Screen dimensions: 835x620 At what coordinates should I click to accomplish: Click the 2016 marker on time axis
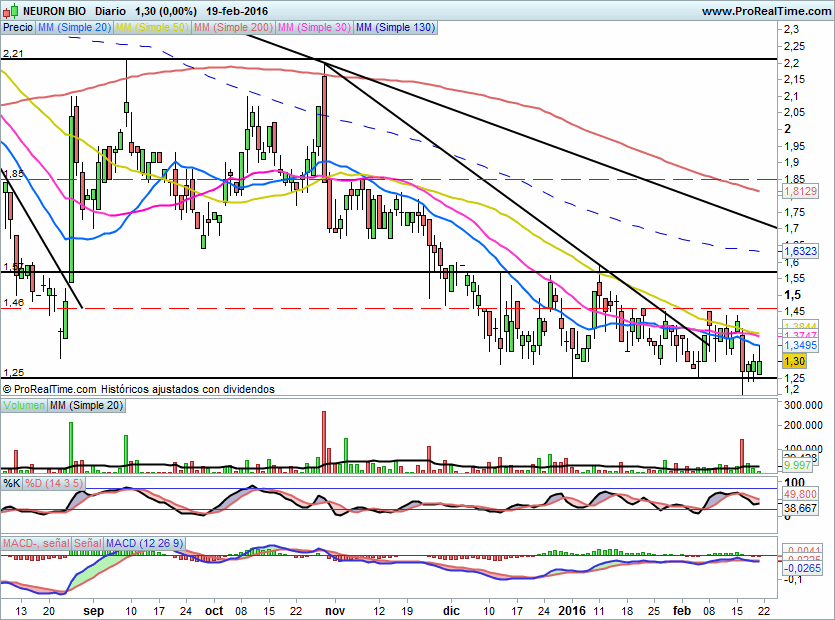coord(572,610)
